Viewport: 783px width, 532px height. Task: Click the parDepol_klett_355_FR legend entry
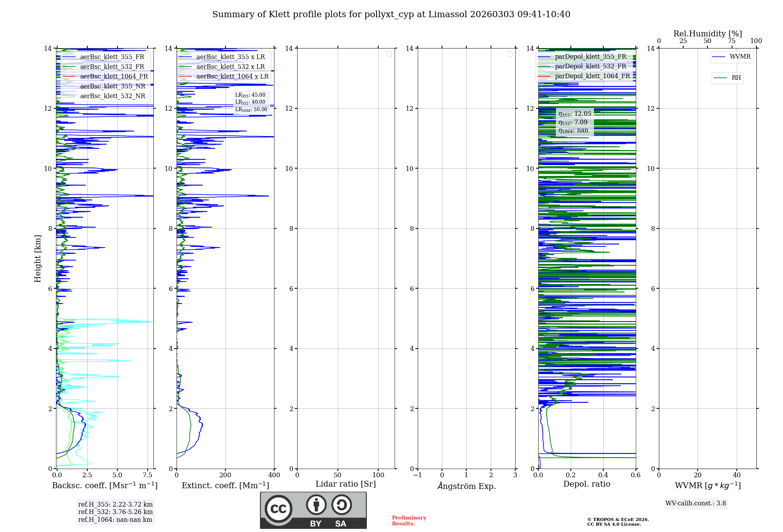click(x=590, y=57)
